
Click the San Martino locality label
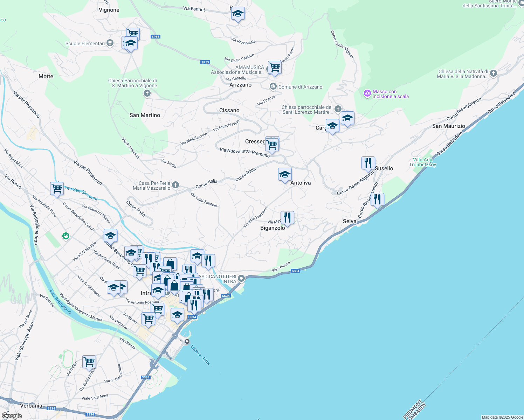tap(145, 115)
